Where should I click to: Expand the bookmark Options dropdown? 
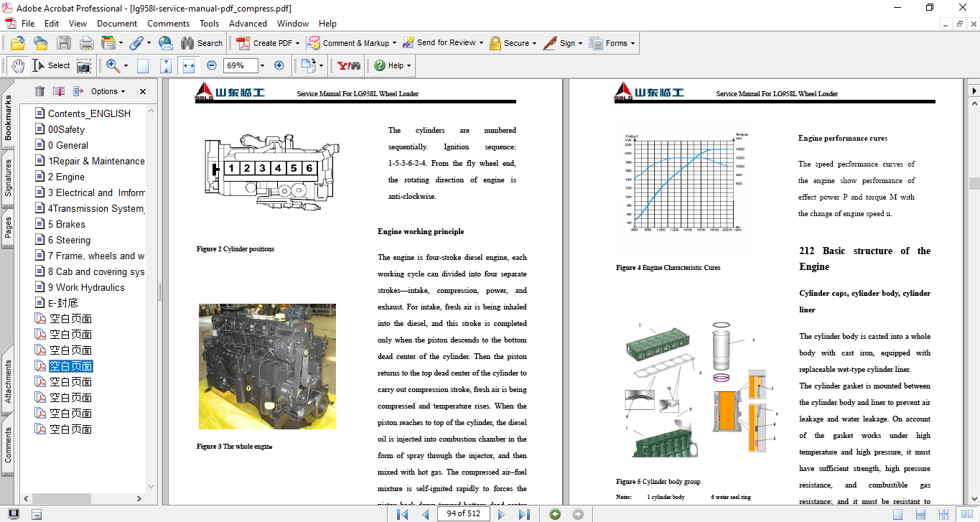pyautogui.click(x=108, y=91)
